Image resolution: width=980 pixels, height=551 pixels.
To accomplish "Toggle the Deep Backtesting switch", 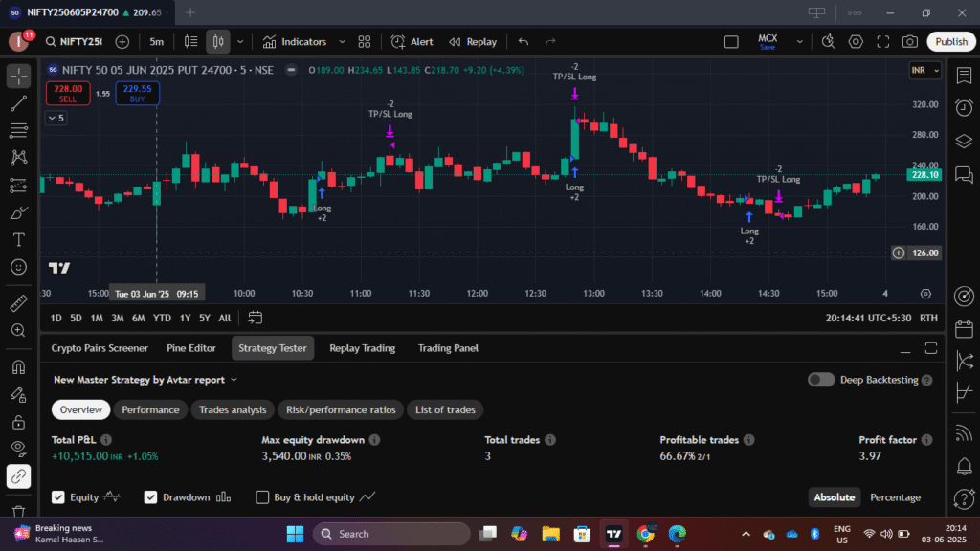I will click(x=820, y=380).
